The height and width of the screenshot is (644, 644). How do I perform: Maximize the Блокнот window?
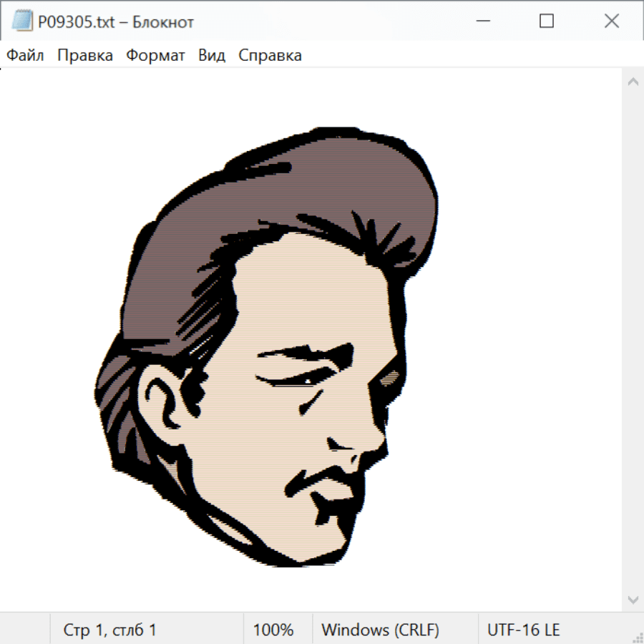coord(547,21)
